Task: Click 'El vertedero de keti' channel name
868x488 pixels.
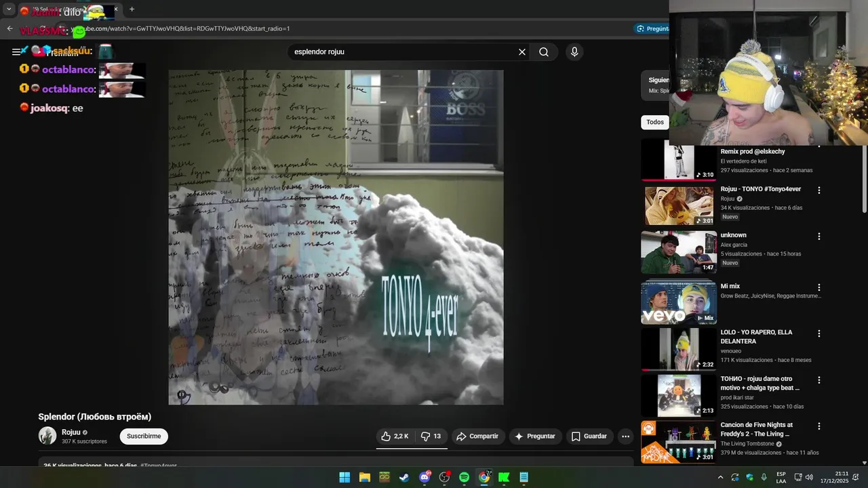Action: [x=743, y=161]
